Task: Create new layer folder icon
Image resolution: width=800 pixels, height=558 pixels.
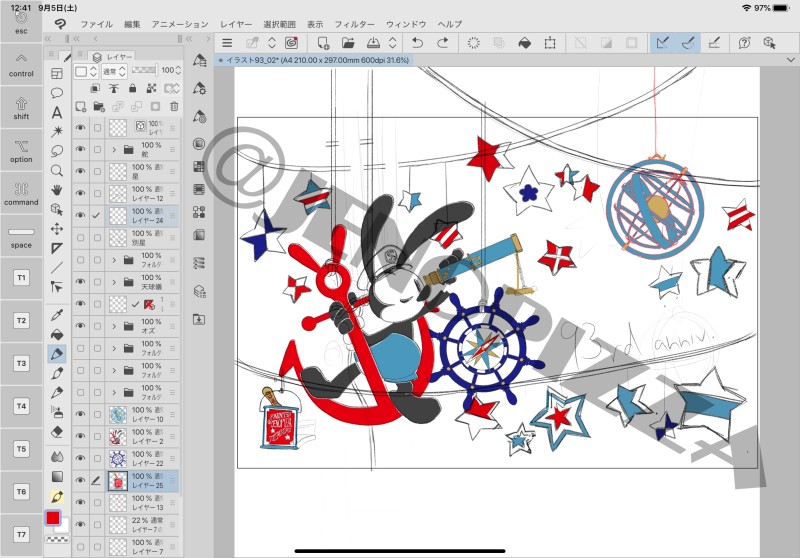Action: click(x=99, y=106)
